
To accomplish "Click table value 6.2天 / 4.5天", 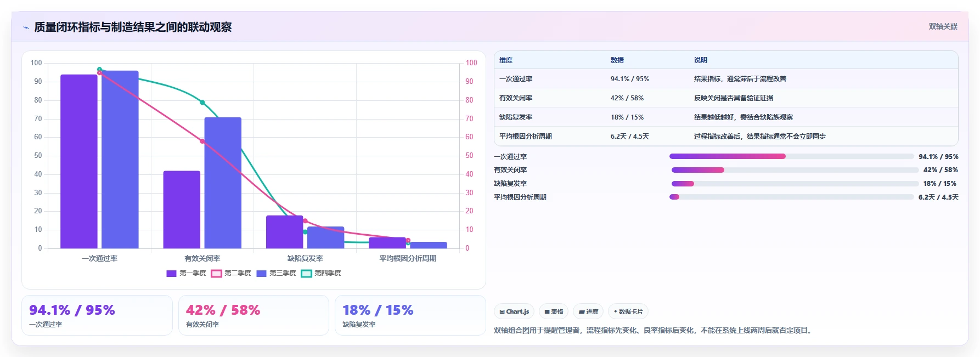I will (x=630, y=137).
